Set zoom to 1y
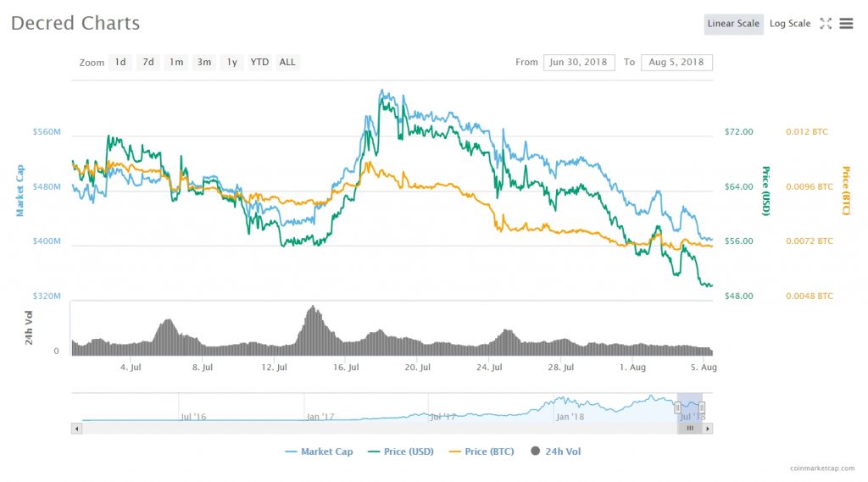Image resolution: width=868 pixels, height=482 pixels. [x=231, y=62]
